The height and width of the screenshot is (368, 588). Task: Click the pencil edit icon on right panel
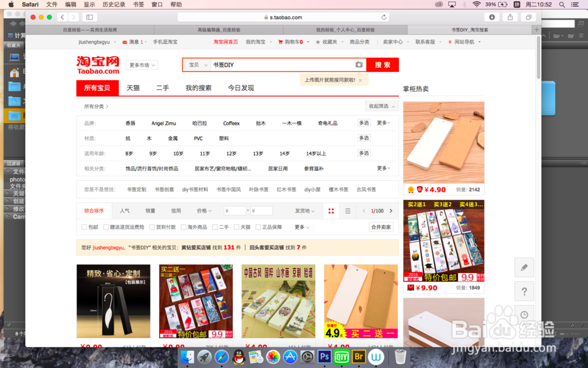[x=524, y=267]
